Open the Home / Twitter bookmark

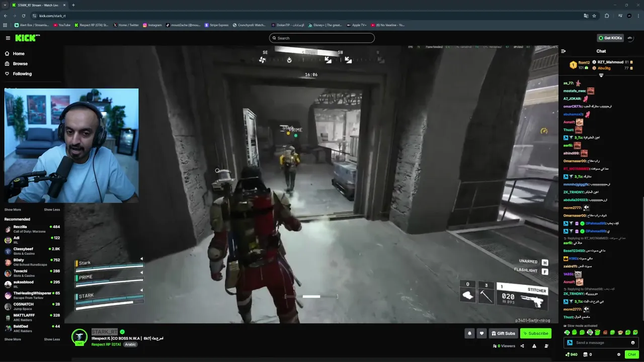point(126,25)
